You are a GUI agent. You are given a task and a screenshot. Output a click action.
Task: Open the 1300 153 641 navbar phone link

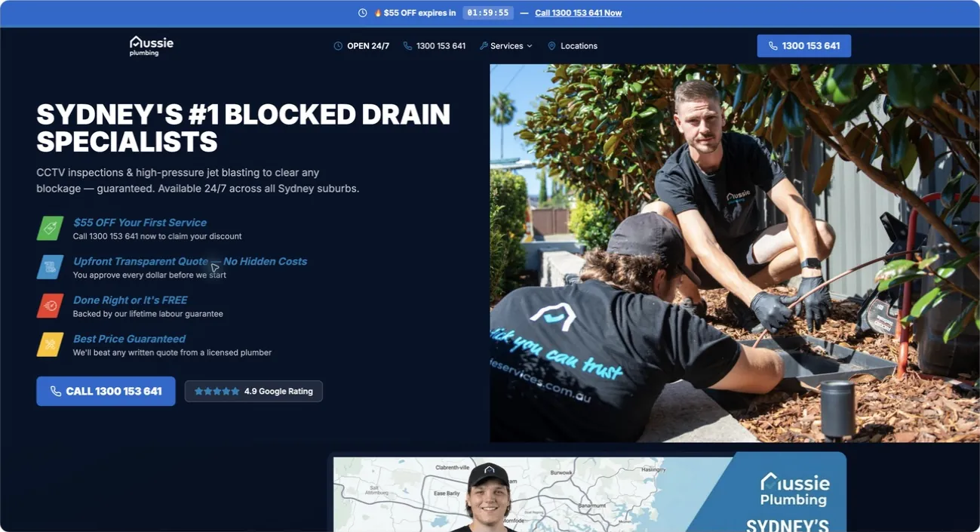click(x=441, y=46)
